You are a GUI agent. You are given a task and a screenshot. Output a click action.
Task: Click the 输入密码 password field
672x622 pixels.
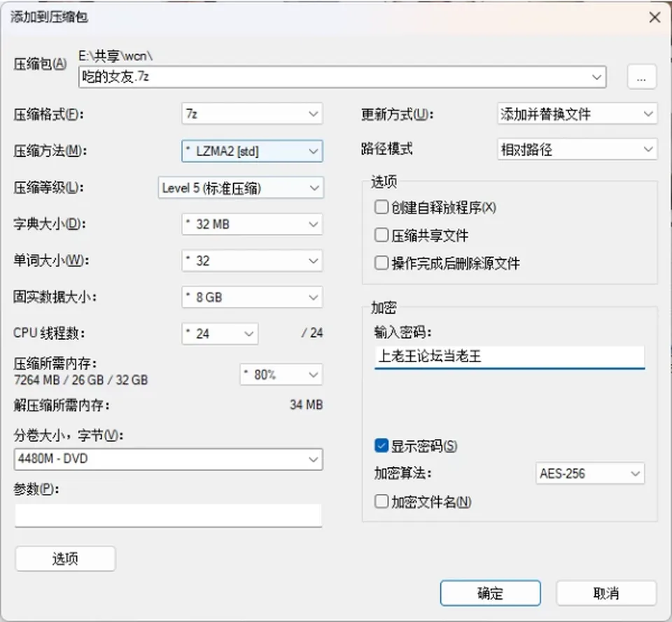point(510,357)
